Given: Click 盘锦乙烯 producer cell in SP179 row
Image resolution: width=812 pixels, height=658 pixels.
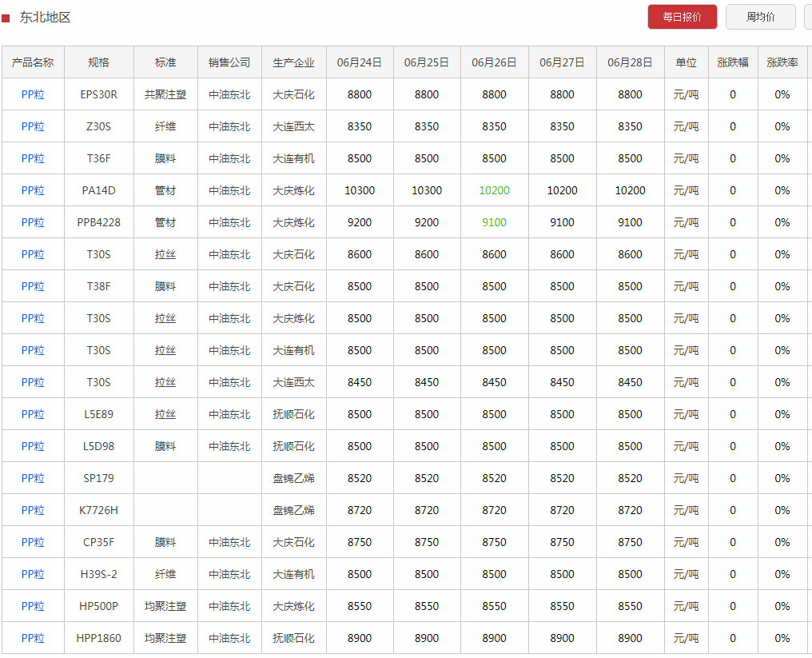Looking at the screenshot, I should pos(293,478).
